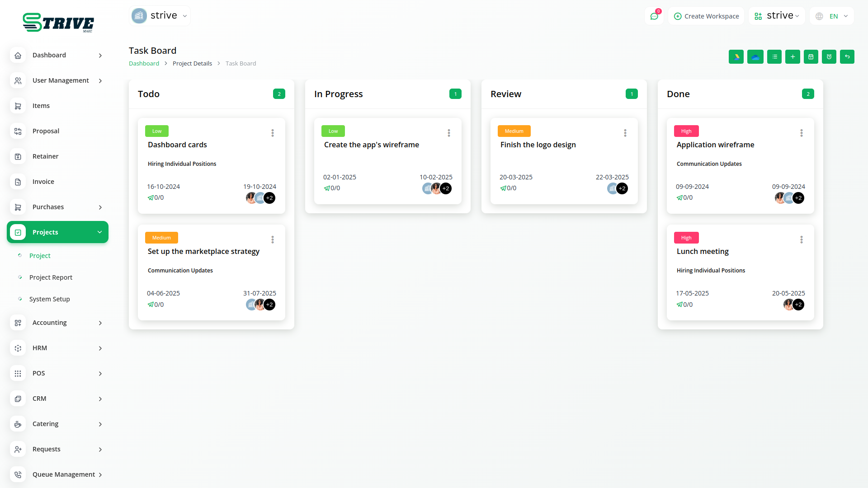Click the Create Workspace button
Viewport: 868px width, 488px height.
pyautogui.click(x=706, y=16)
